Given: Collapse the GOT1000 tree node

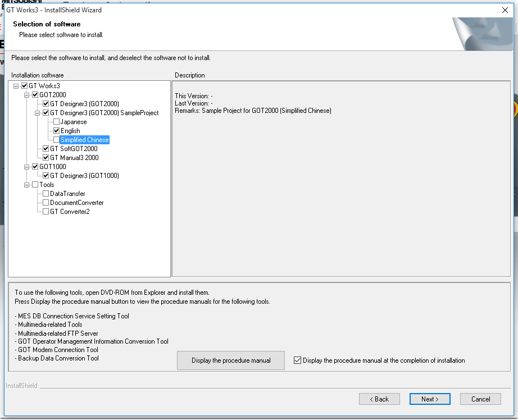Looking at the screenshot, I should (x=27, y=167).
